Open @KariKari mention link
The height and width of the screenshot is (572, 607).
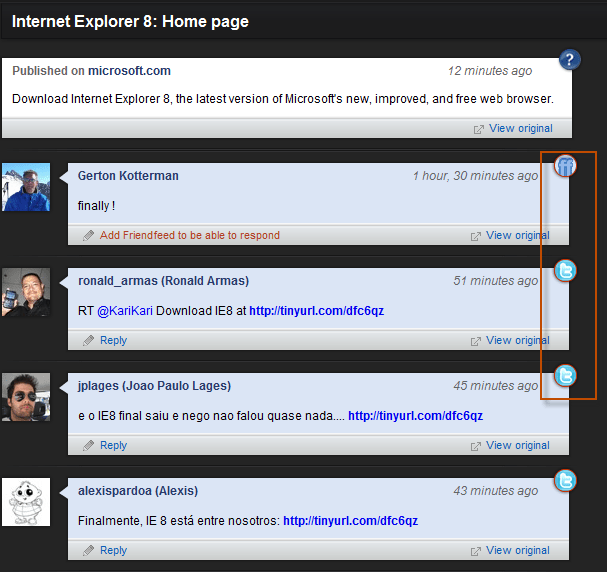(x=125, y=311)
